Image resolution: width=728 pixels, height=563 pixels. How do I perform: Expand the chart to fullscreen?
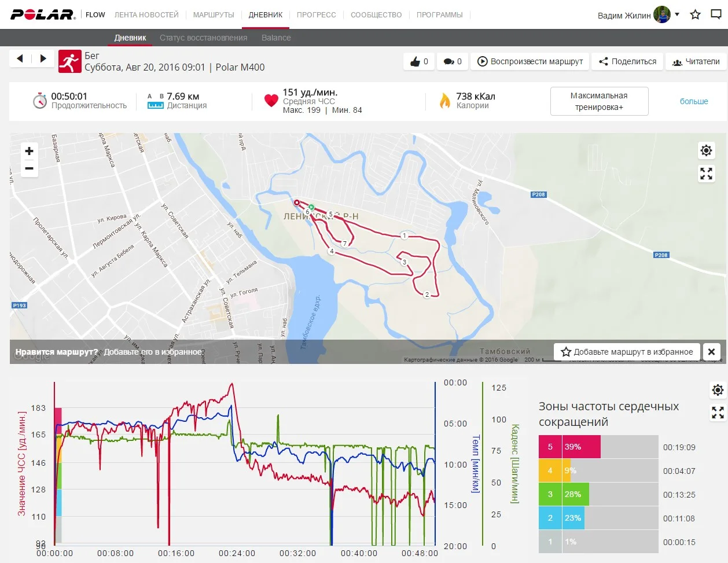click(718, 413)
